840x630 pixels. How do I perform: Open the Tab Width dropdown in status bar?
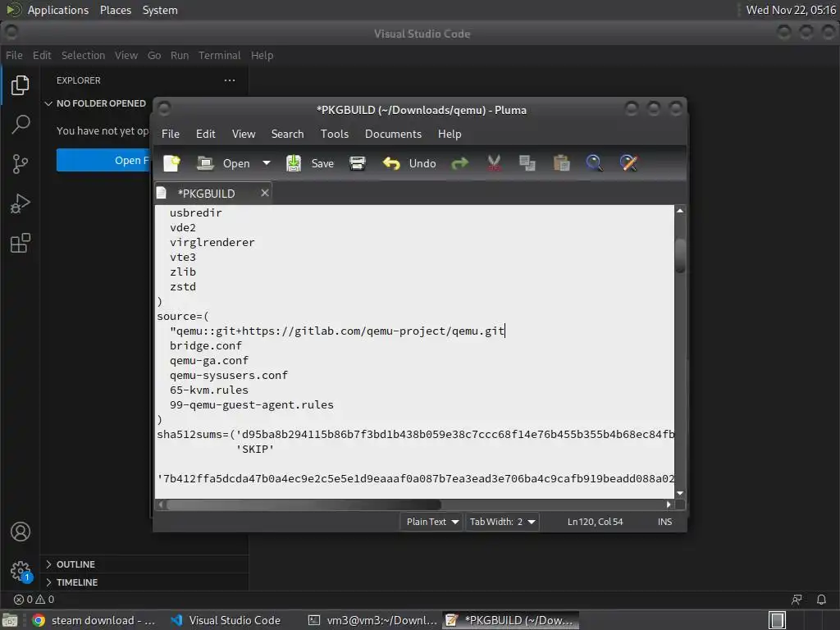(501, 522)
